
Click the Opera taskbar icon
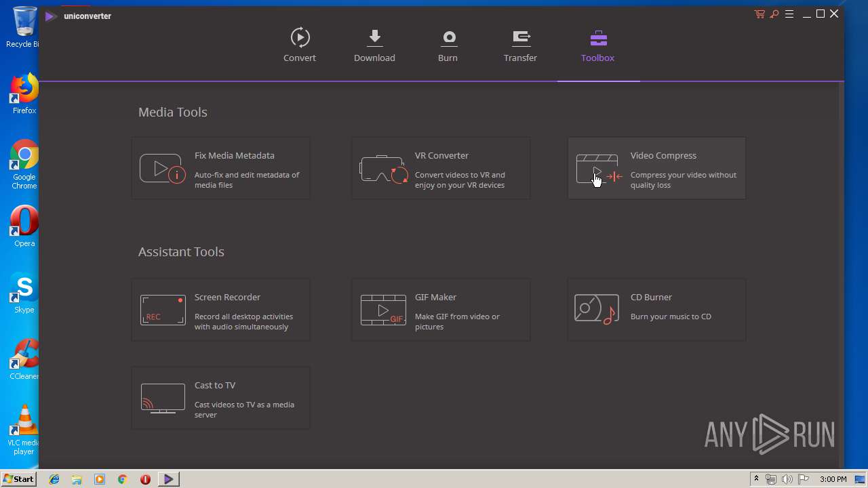click(x=145, y=479)
